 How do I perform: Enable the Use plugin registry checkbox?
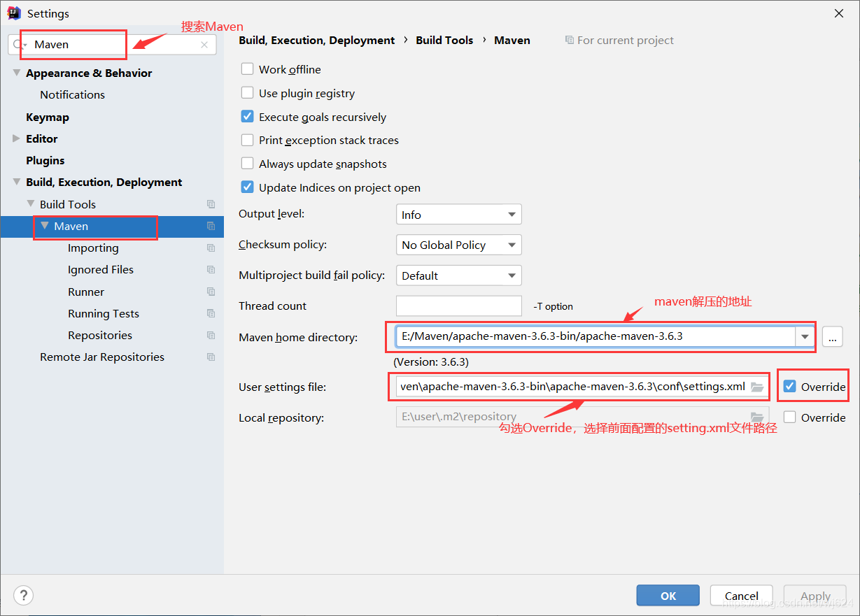(x=247, y=93)
